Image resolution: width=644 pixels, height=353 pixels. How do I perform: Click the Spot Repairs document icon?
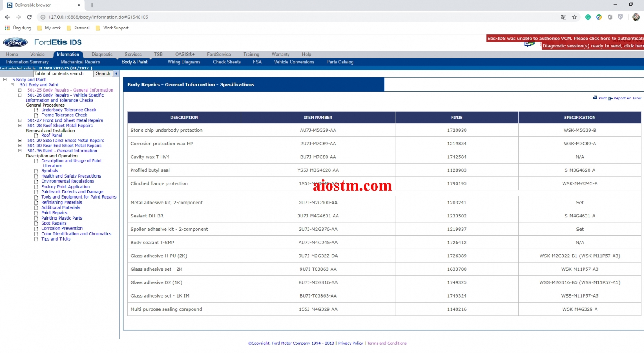[36, 223]
